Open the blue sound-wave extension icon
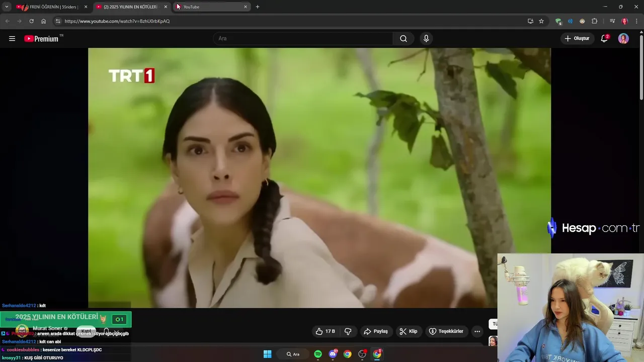 [x=570, y=21]
